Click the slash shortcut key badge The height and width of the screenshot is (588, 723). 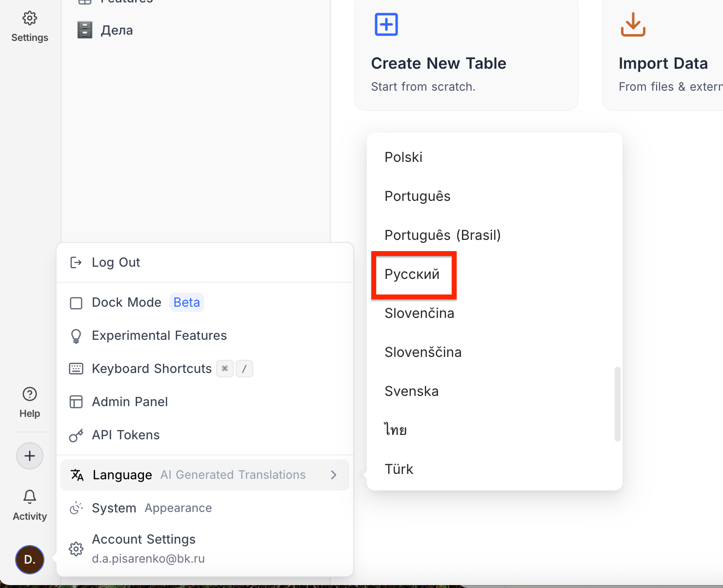244,369
